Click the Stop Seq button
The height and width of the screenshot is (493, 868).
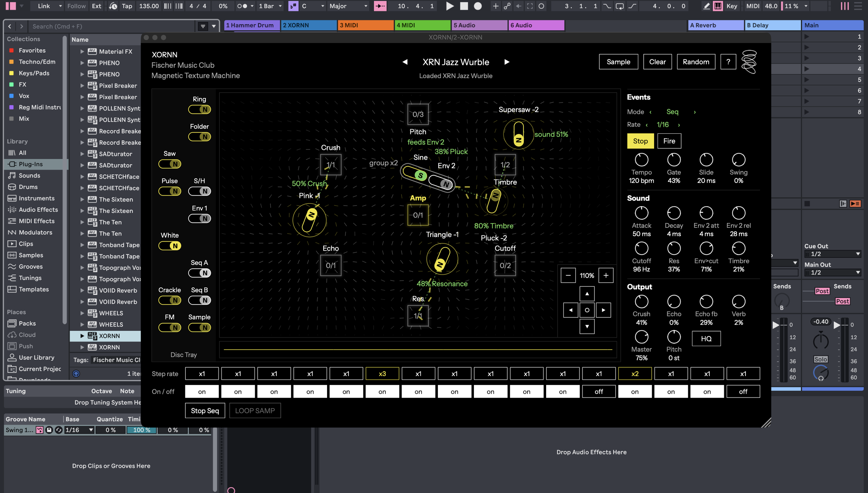pyautogui.click(x=205, y=411)
